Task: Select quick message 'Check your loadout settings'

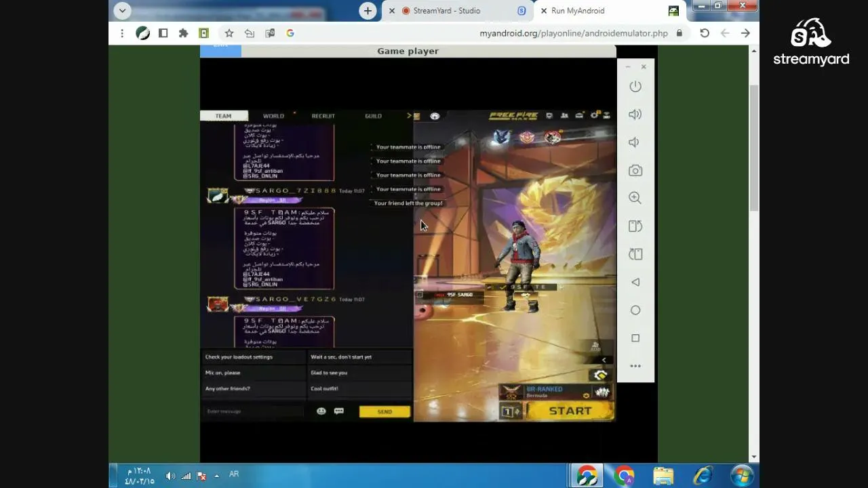Action: tap(254, 357)
